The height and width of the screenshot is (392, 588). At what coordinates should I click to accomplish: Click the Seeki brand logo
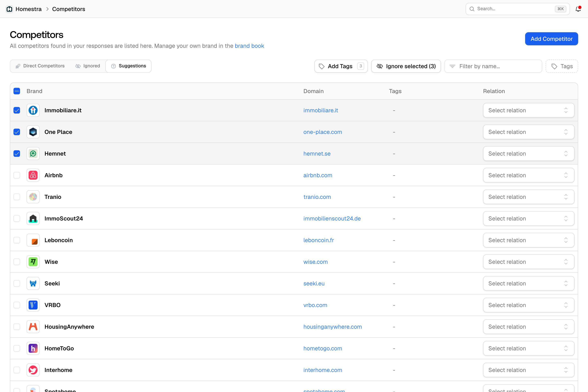pyautogui.click(x=33, y=283)
